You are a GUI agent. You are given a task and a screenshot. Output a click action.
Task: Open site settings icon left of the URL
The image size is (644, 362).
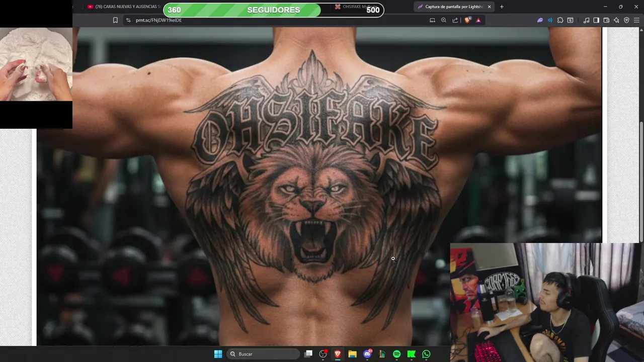[128, 20]
